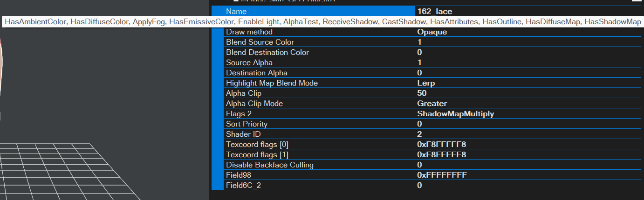Screen dimensions: 644x200
Task: Click the Source Alpha value field
Action: pyautogui.click(x=529, y=62)
